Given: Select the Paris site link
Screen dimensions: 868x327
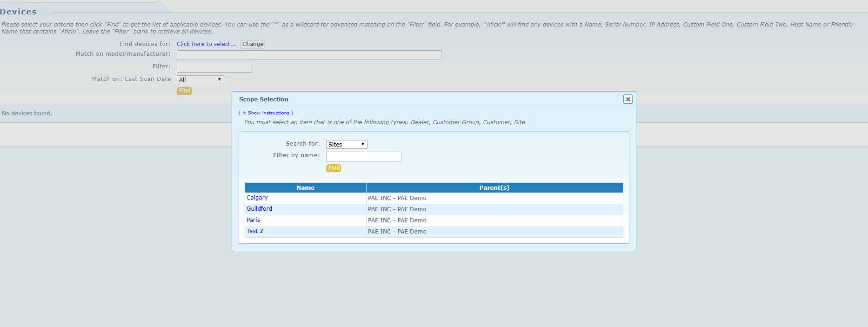Looking at the screenshot, I should pos(253,220).
